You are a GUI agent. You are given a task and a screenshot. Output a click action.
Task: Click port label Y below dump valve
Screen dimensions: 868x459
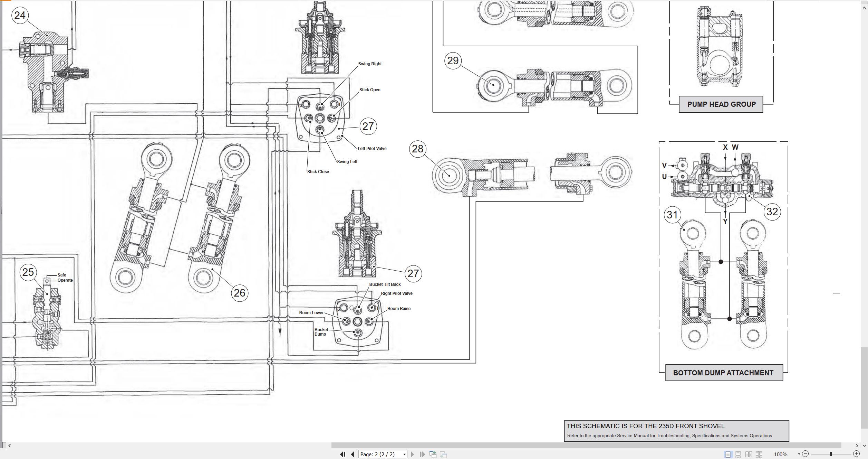pyautogui.click(x=725, y=222)
